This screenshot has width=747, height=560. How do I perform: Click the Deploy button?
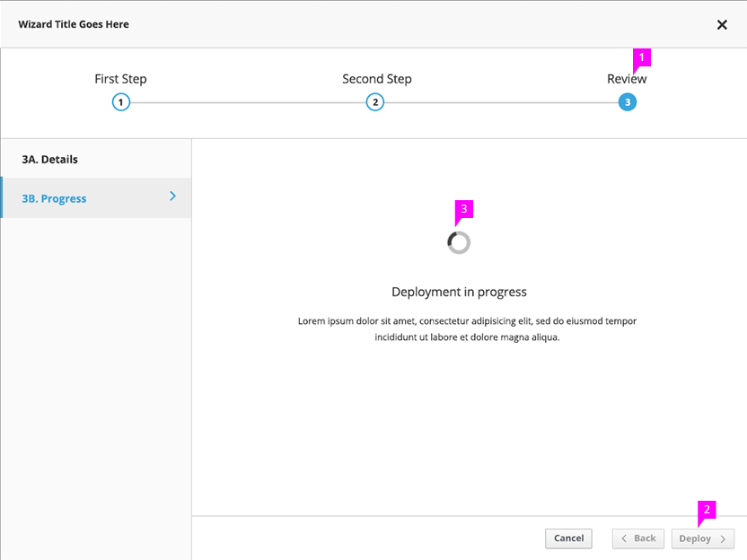click(703, 538)
